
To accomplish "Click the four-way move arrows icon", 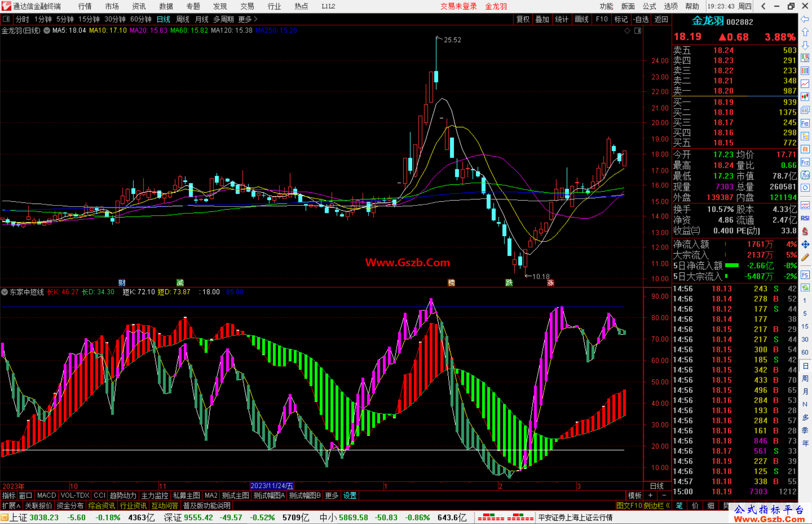I will [805, 245].
